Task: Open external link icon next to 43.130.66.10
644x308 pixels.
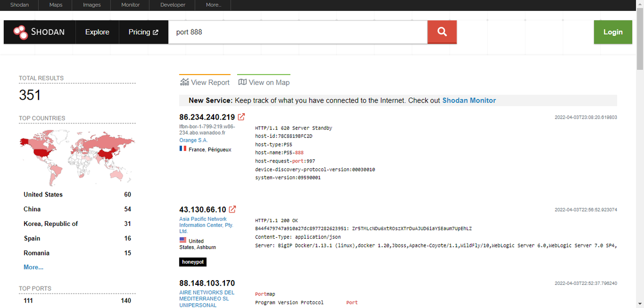Action: 233,209
